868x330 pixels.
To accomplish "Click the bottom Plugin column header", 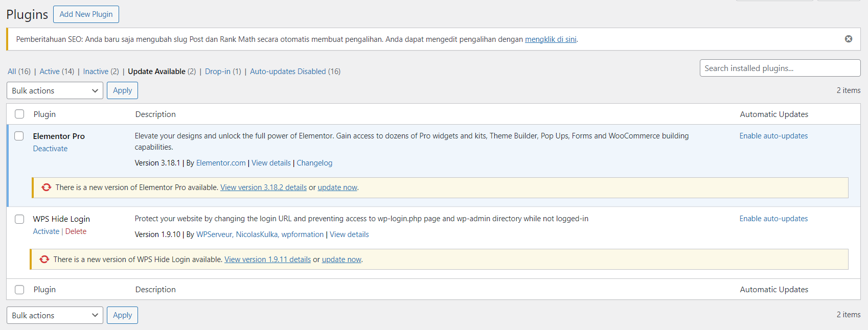I will tap(44, 290).
